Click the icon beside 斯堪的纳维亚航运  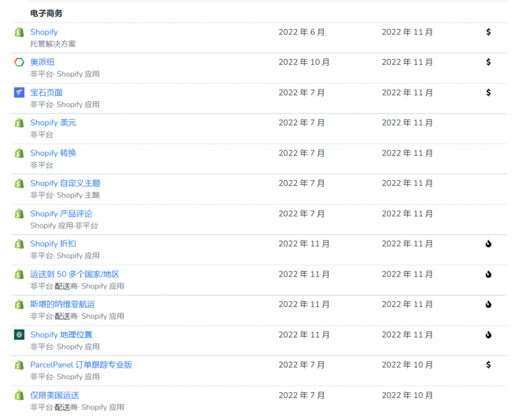pyautogui.click(x=19, y=304)
